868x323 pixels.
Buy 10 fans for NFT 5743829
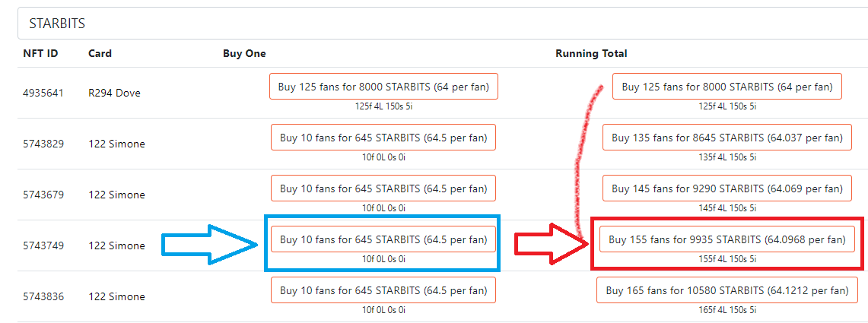[x=383, y=137]
